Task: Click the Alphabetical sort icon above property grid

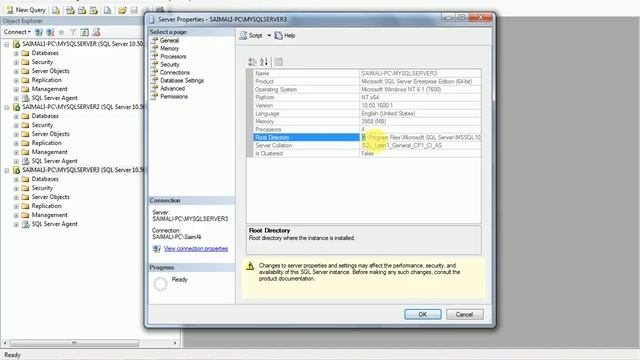Action: [x=264, y=62]
